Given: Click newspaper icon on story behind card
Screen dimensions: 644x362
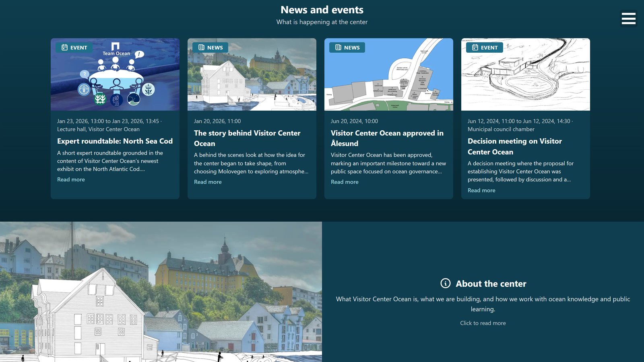Looking at the screenshot, I should point(201,47).
